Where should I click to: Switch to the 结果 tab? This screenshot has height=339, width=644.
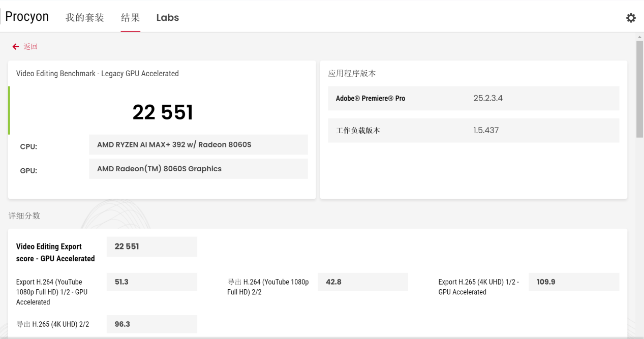[x=130, y=18]
